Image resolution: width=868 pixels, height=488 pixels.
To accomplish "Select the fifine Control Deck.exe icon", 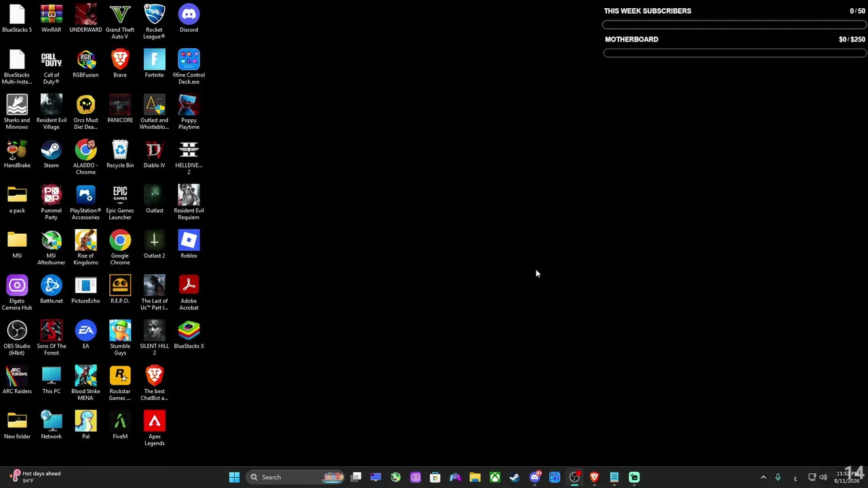I will click(189, 67).
